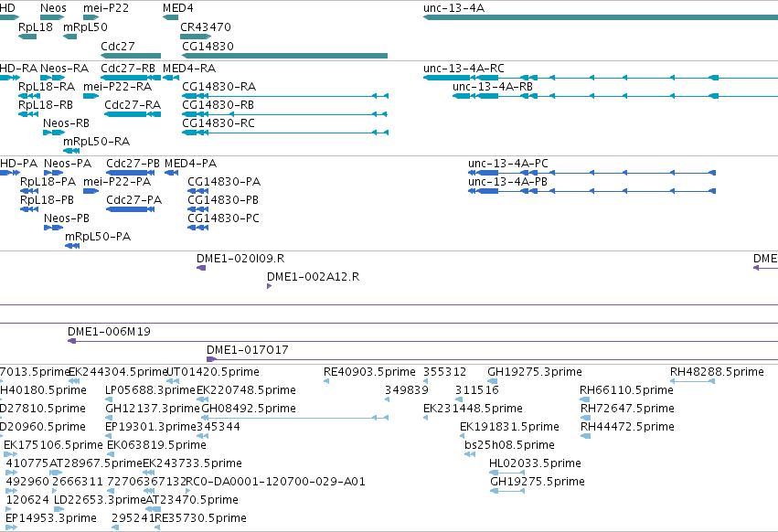Click the Cdc27 gene label

118,46
